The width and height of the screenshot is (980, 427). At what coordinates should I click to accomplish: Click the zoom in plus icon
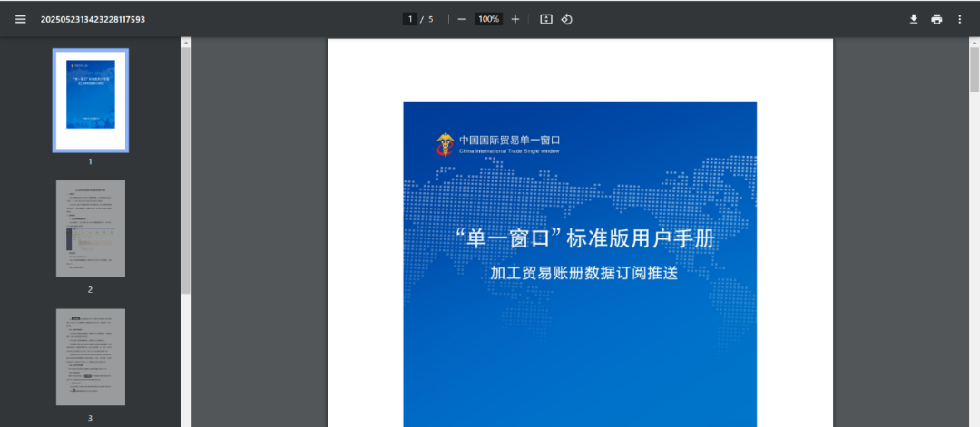pyautogui.click(x=515, y=19)
